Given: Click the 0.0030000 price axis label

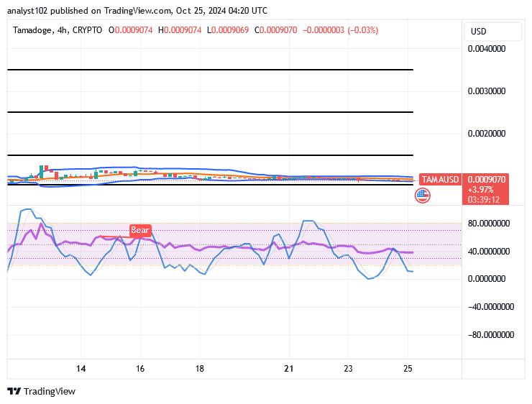Looking at the screenshot, I should (x=487, y=91).
